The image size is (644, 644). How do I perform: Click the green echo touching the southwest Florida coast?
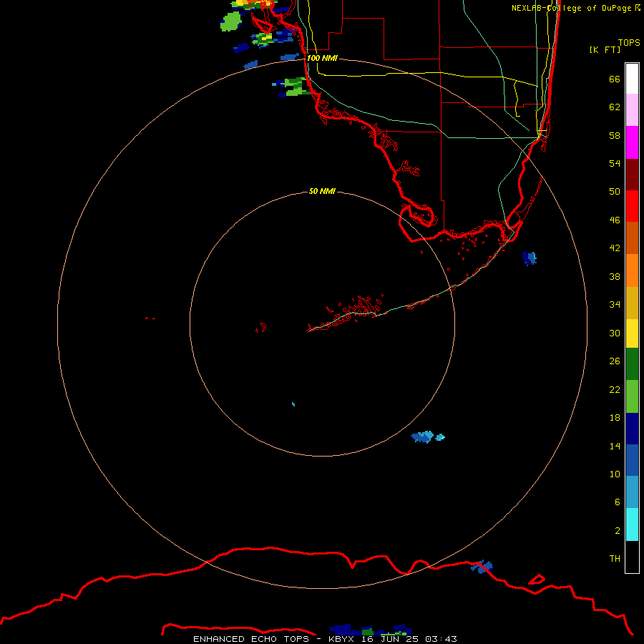pos(293,87)
